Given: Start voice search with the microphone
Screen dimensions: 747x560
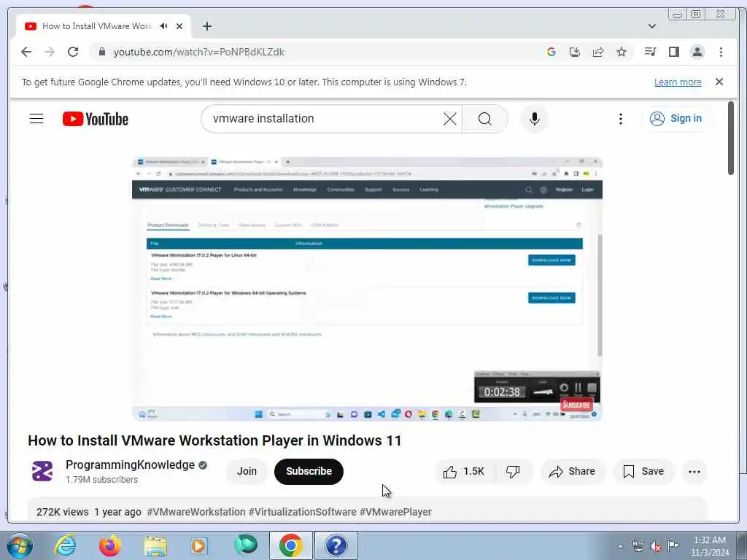Looking at the screenshot, I should [535, 119].
